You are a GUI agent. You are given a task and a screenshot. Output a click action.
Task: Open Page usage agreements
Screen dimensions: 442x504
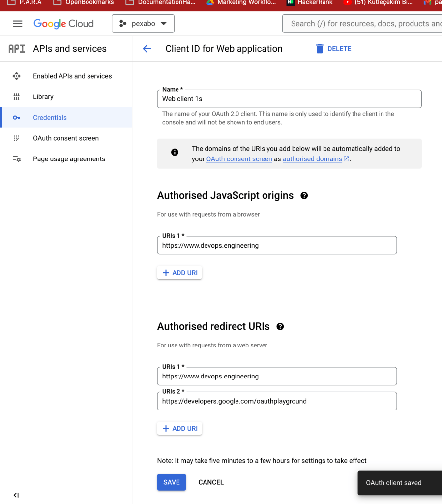(66, 159)
